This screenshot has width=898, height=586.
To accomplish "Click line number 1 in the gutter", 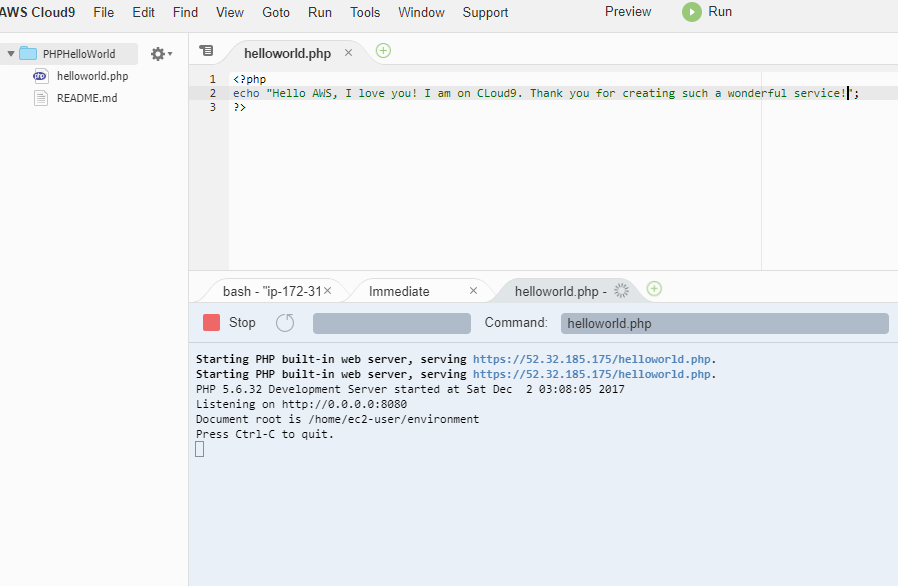I will click(x=212, y=79).
